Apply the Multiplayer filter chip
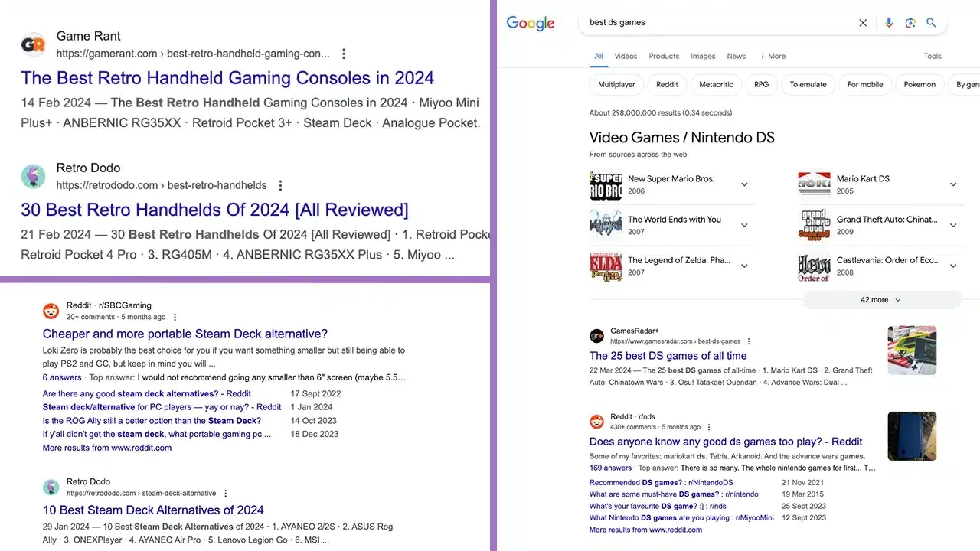 click(x=616, y=84)
